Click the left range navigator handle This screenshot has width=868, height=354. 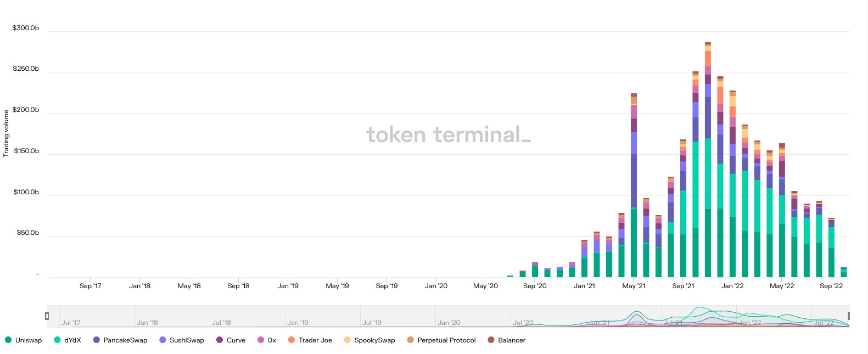[47, 316]
